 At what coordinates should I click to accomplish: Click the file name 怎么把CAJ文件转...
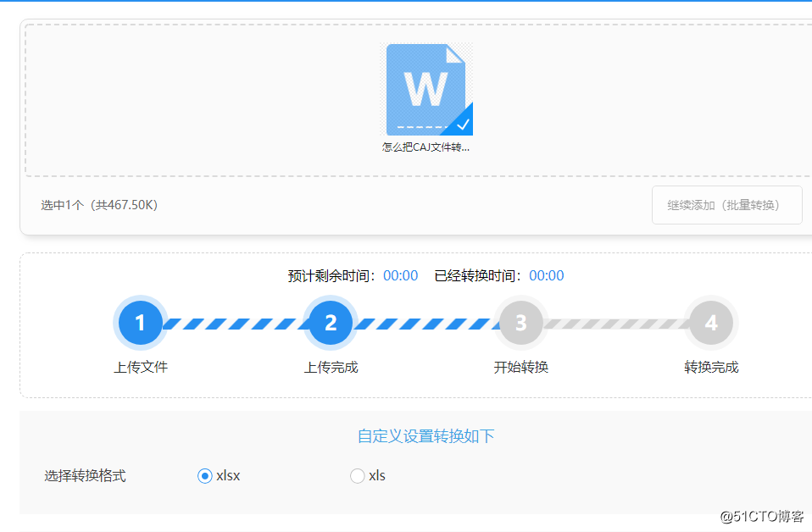point(425,147)
